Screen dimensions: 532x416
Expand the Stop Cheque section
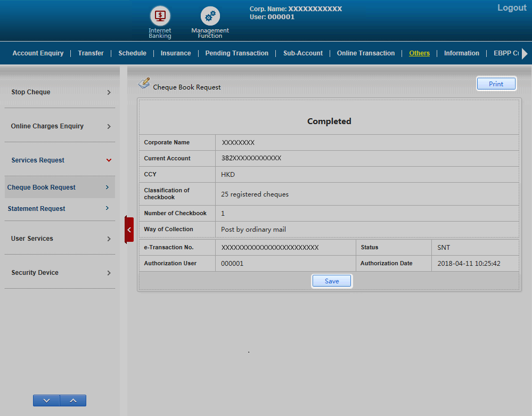60,92
